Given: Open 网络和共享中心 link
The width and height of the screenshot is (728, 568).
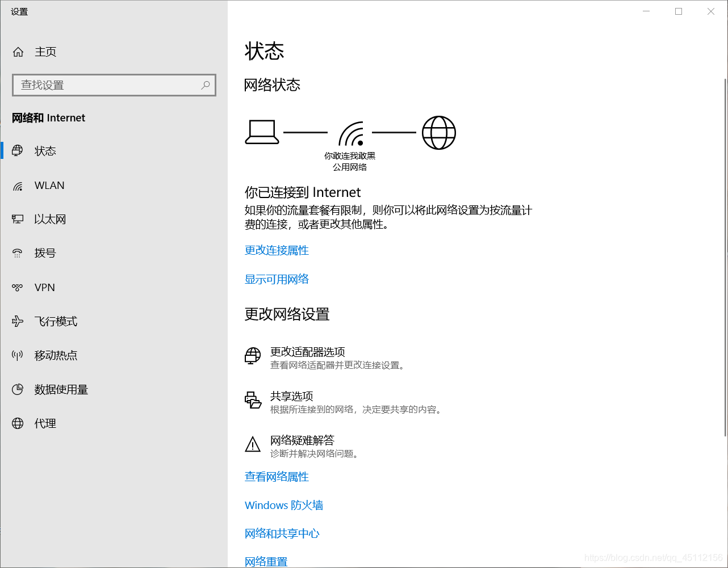Looking at the screenshot, I should (282, 533).
